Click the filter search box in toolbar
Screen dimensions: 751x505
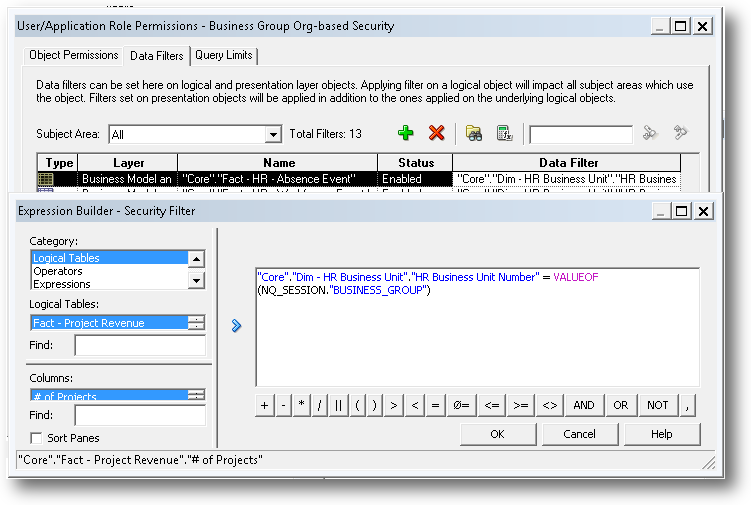(x=580, y=135)
